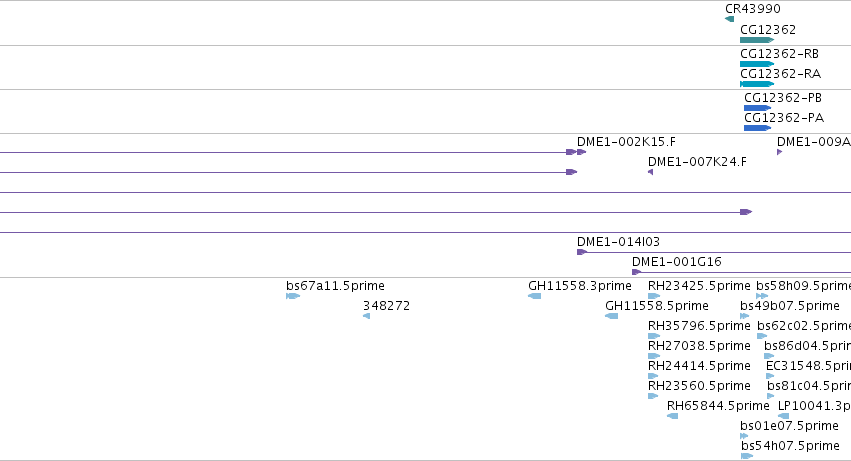The width and height of the screenshot is (851, 461).
Task: Select the bs86d04 EST glyph
Action: (769, 356)
